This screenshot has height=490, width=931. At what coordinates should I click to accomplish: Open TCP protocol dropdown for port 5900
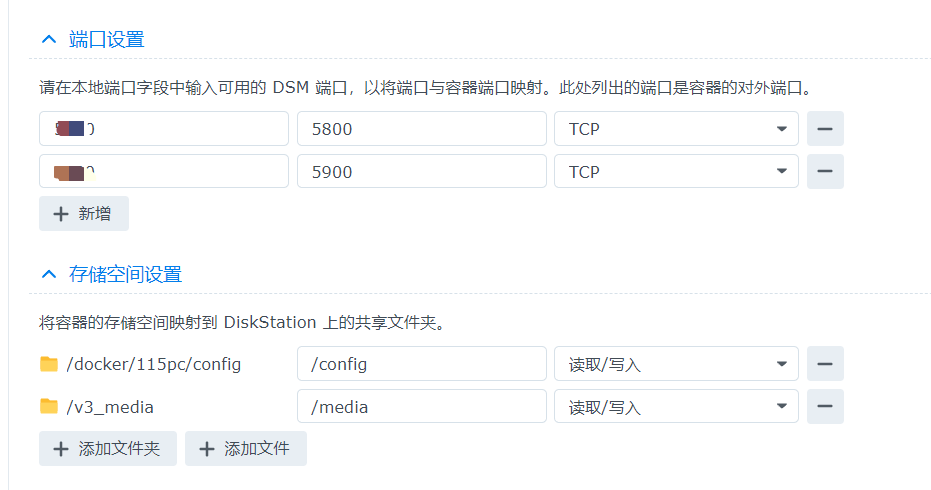coord(676,171)
